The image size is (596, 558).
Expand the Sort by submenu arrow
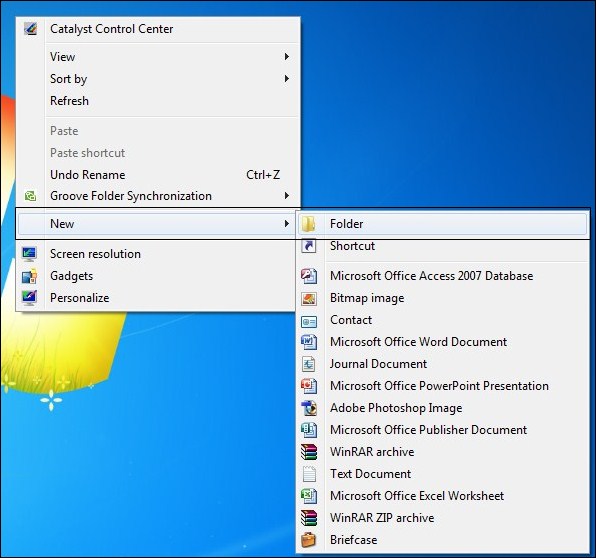pyautogui.click(x=287, y=79)
